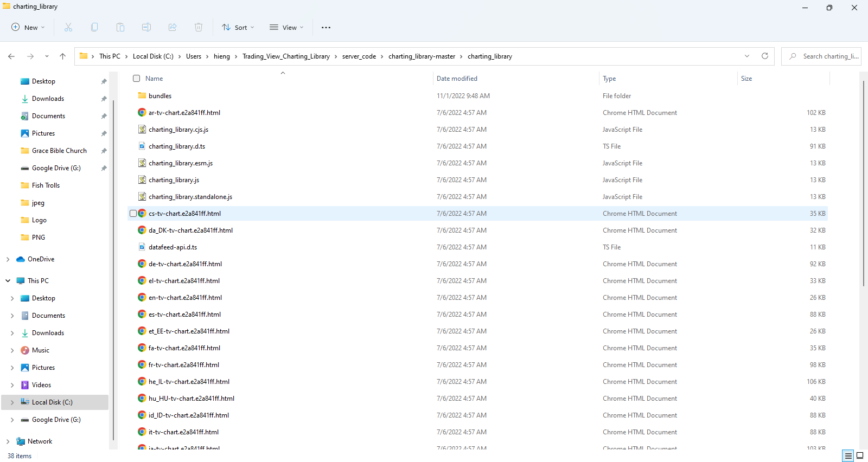868x462 pixels.
Task: Click the Search charting_library box
Action: [821, 56]
